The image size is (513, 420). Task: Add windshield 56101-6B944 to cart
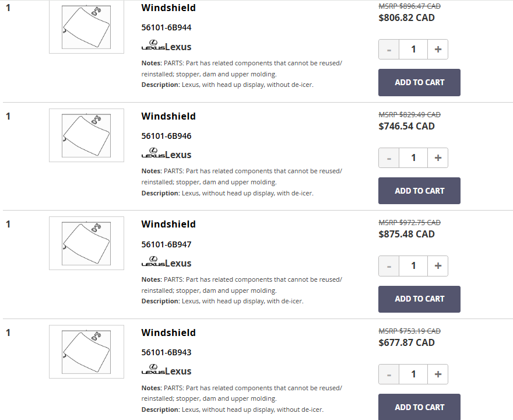(x=419, y=82)
